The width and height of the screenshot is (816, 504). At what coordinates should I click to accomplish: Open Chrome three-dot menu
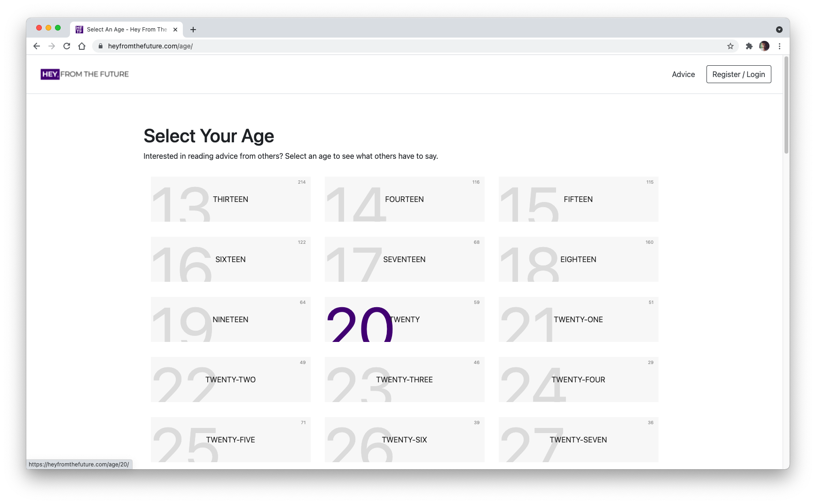[779, 46]
